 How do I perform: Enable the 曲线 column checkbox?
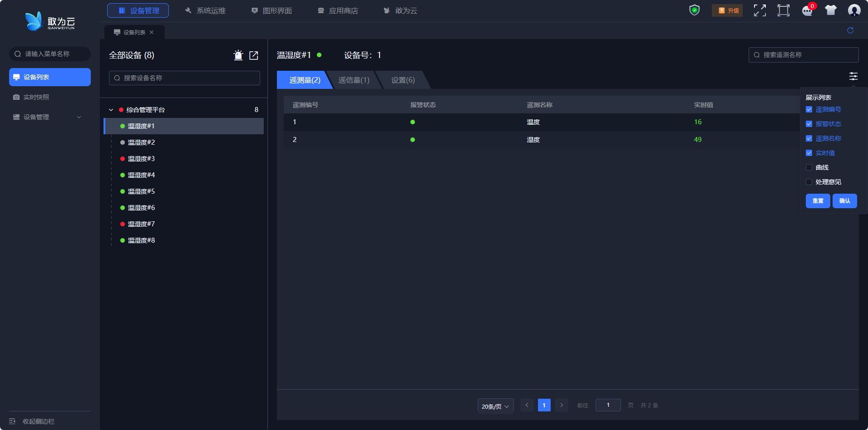(x=809, y=167)
